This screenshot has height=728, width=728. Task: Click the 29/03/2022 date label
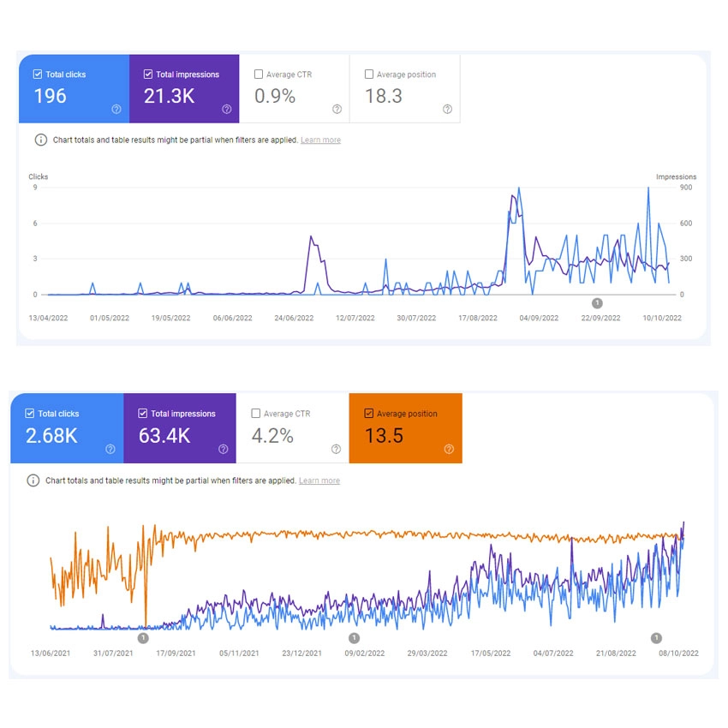pos(427,653)
